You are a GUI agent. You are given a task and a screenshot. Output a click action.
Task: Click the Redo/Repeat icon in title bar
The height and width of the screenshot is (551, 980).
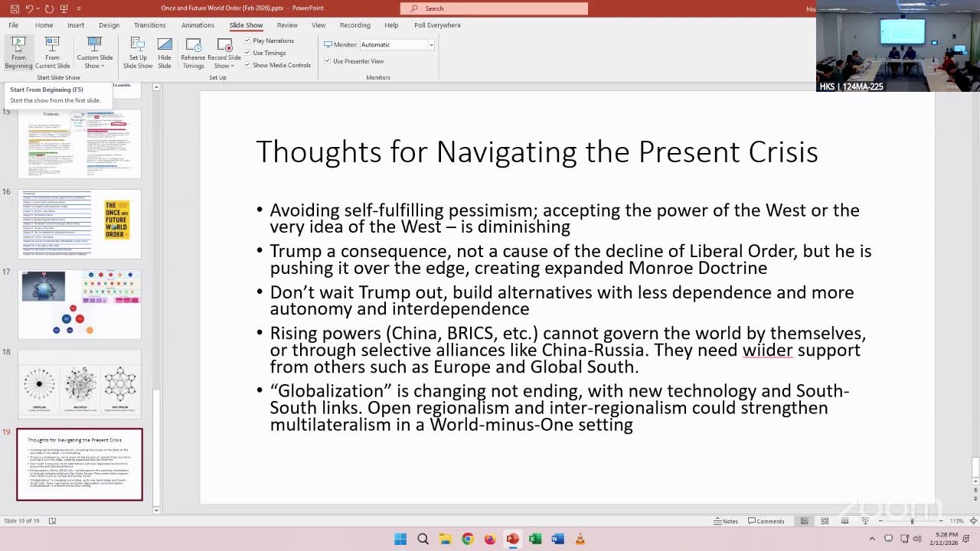[49, 8]
